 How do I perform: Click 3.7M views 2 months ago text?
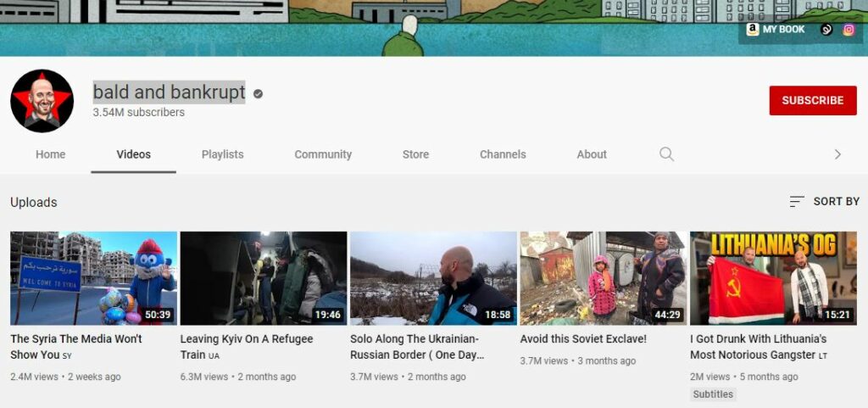point(408,377)
